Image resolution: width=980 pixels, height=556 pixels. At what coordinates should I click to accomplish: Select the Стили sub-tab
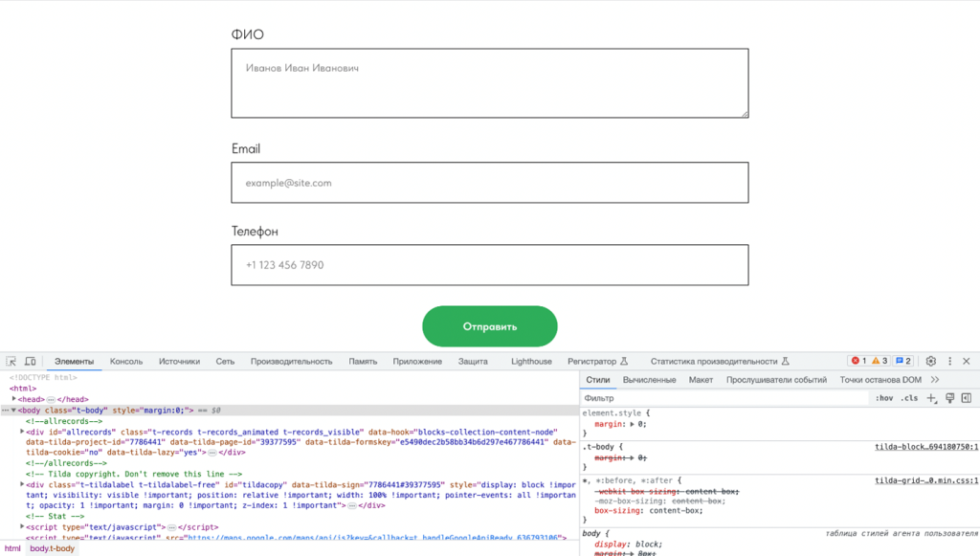[597, 380]
